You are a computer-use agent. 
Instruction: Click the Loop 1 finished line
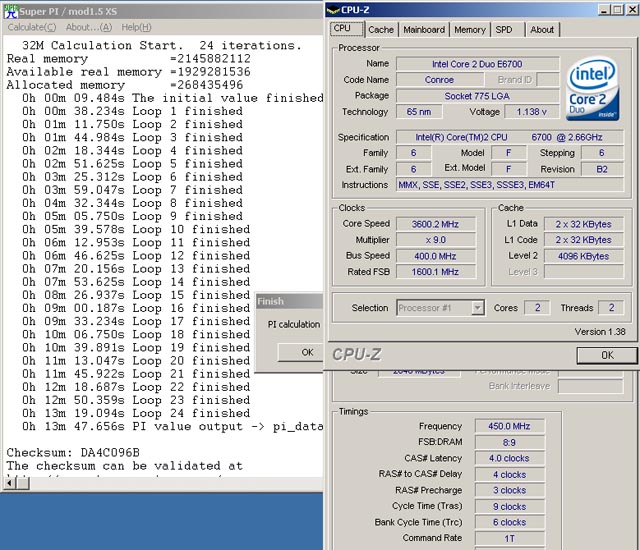coord(132,111)
